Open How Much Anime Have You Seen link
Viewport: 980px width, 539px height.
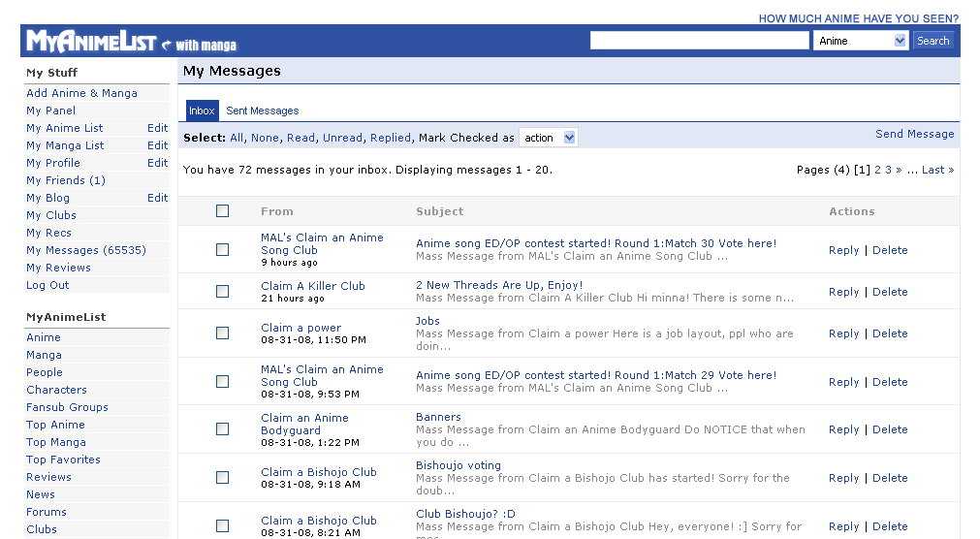858,18
